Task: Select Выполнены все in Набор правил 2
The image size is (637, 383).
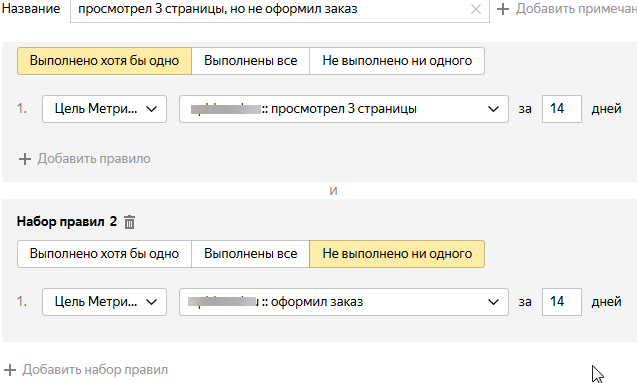Action: tap(250, 254)
